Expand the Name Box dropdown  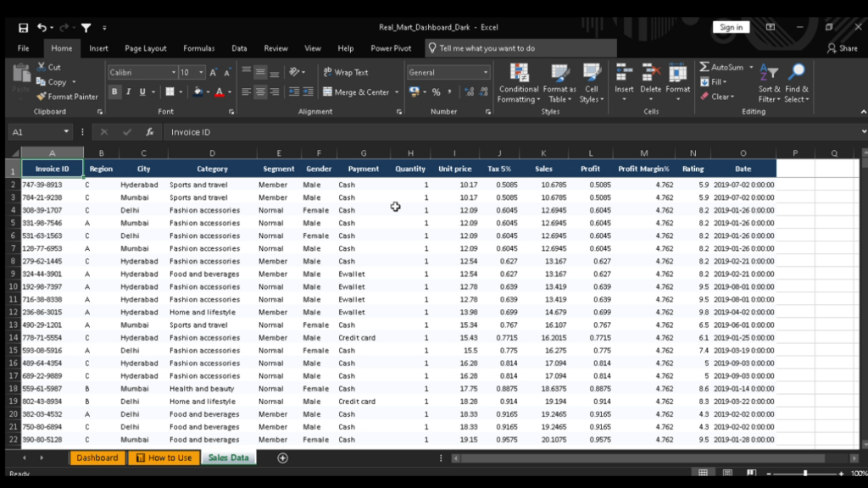pyautogui.click(x=66, y=131)
